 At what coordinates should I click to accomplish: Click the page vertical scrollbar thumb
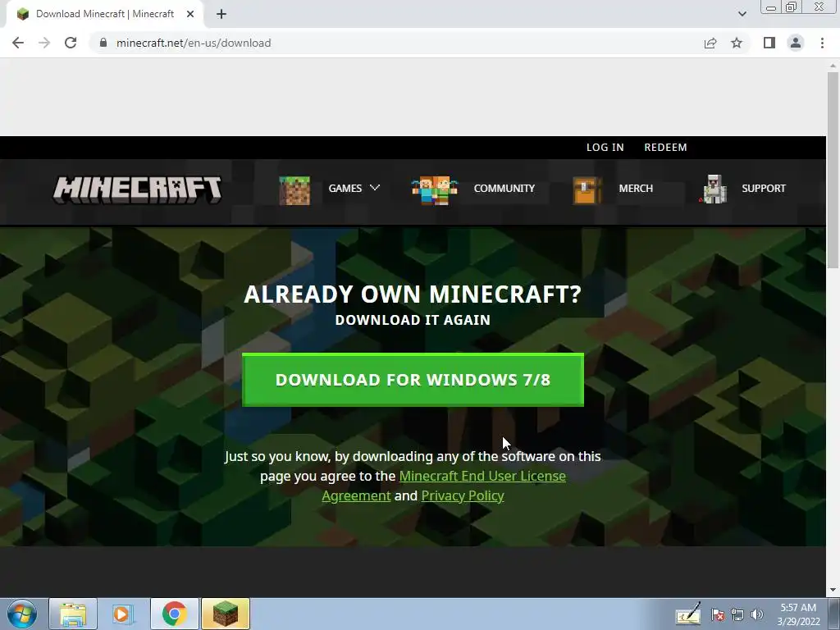(x=833, y=170)
